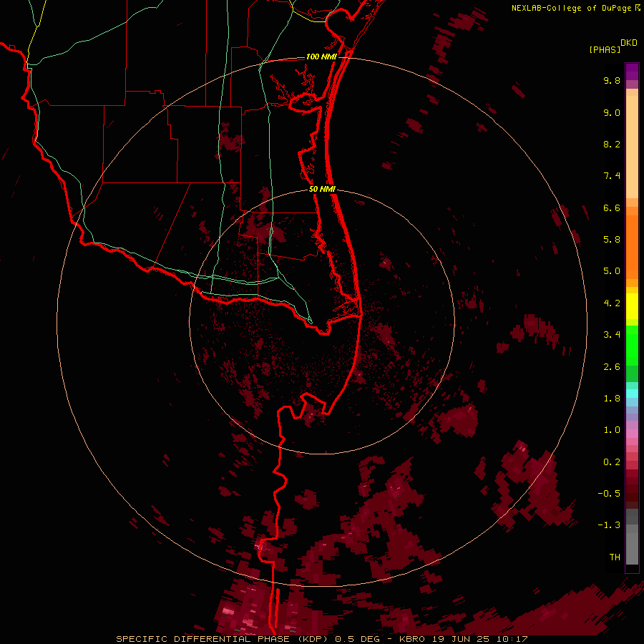Click the 50 NMI range ring label
The image size is (644, 644).
pyautogui.click(x=322, y=189)
